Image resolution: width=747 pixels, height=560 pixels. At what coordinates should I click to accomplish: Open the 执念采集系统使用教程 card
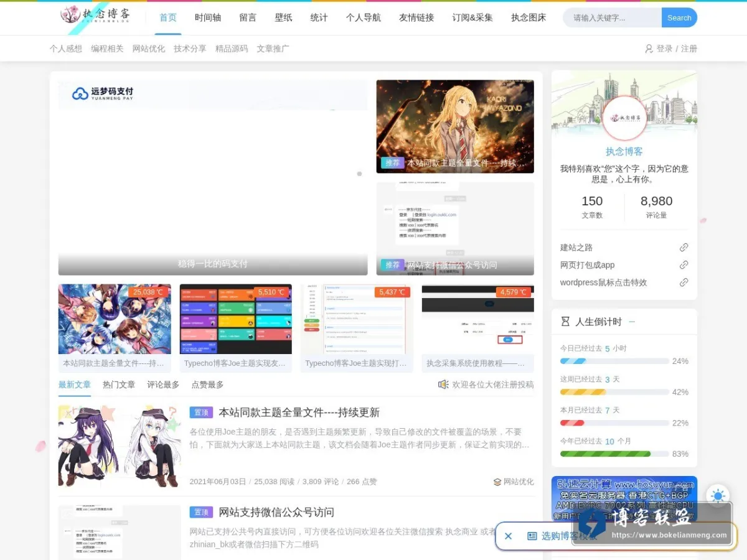tap(477, 329)
